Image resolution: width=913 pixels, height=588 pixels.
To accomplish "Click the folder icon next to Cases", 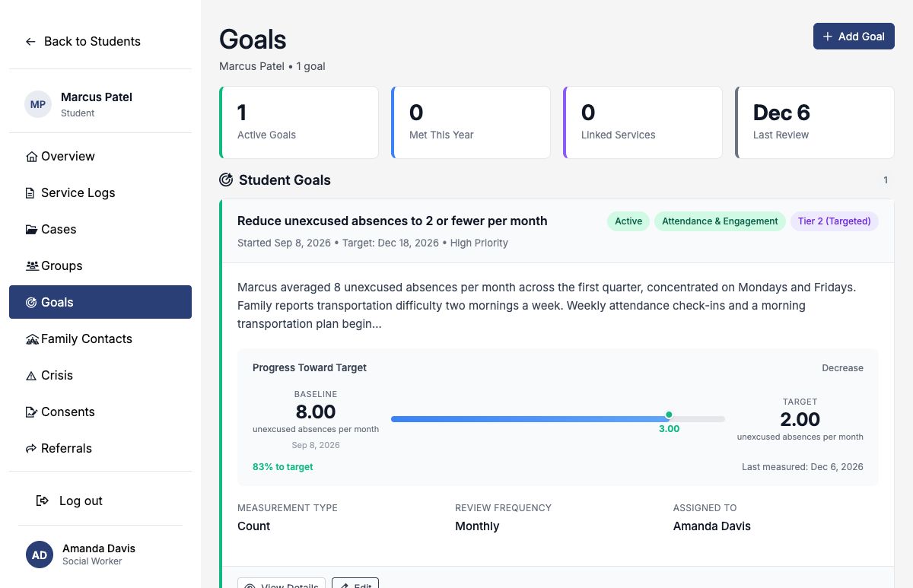I will tap(31, 230).
